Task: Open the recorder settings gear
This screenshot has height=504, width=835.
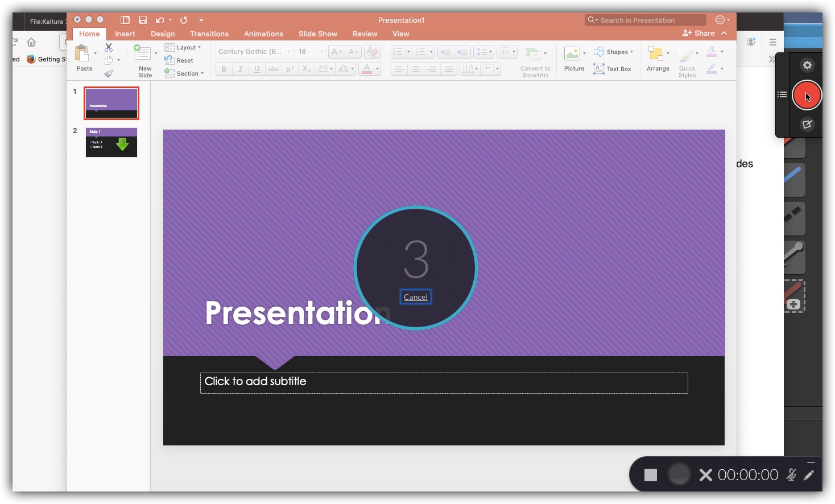Action: [807, 65]
